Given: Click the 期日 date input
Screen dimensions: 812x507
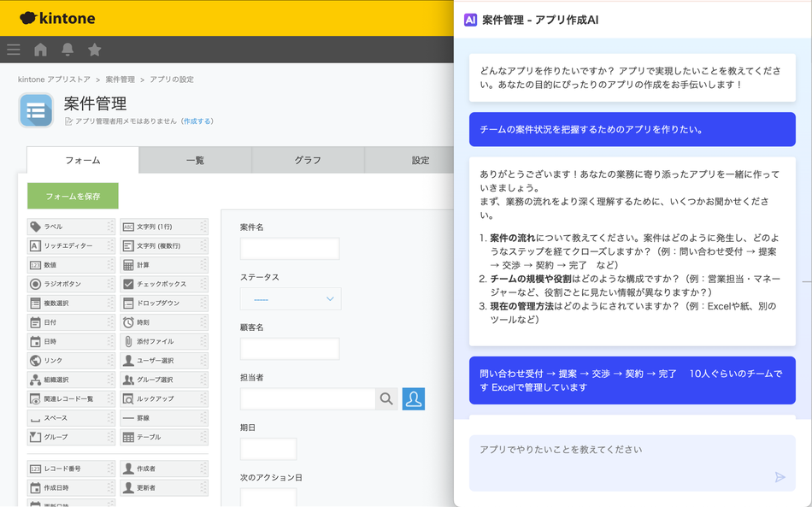Looking at the screenshot, I should (268, 449).
